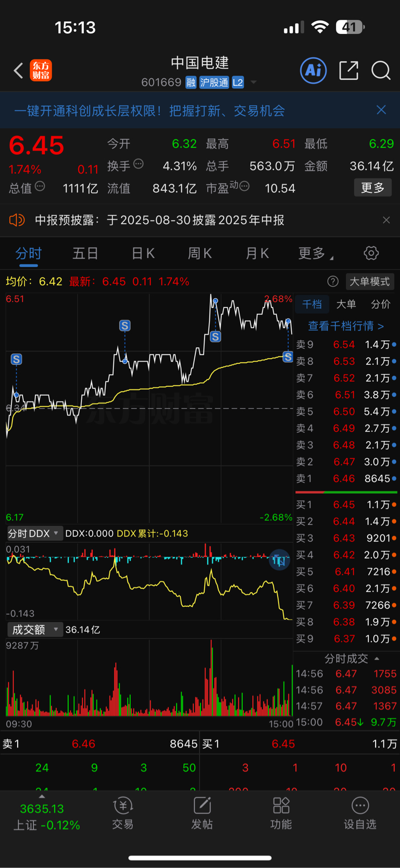400x868 pixels.
Task: Tap the S marker above the 6.34 price line
Action: point(124,326)
